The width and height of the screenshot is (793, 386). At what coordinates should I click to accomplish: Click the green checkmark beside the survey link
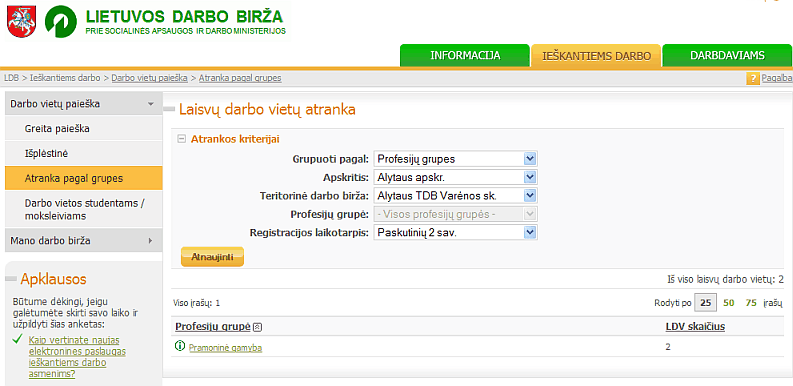click(18, 339)
